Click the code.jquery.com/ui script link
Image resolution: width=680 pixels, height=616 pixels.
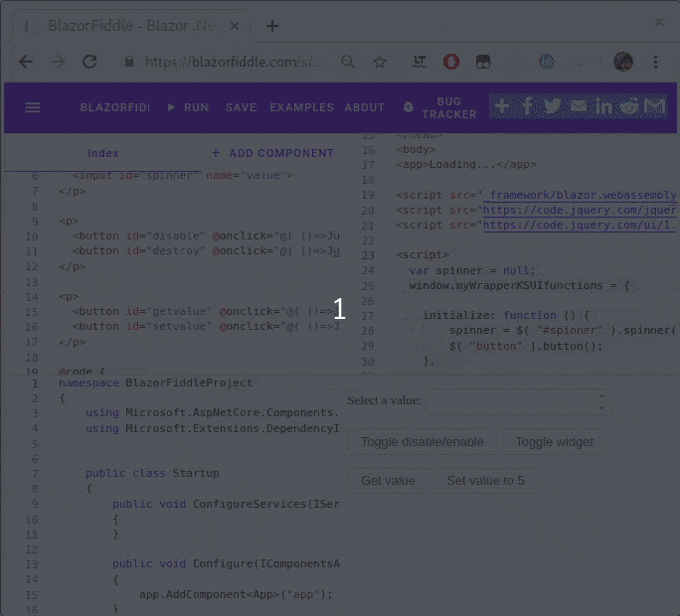pyautogui.click(x=580, y=225)
